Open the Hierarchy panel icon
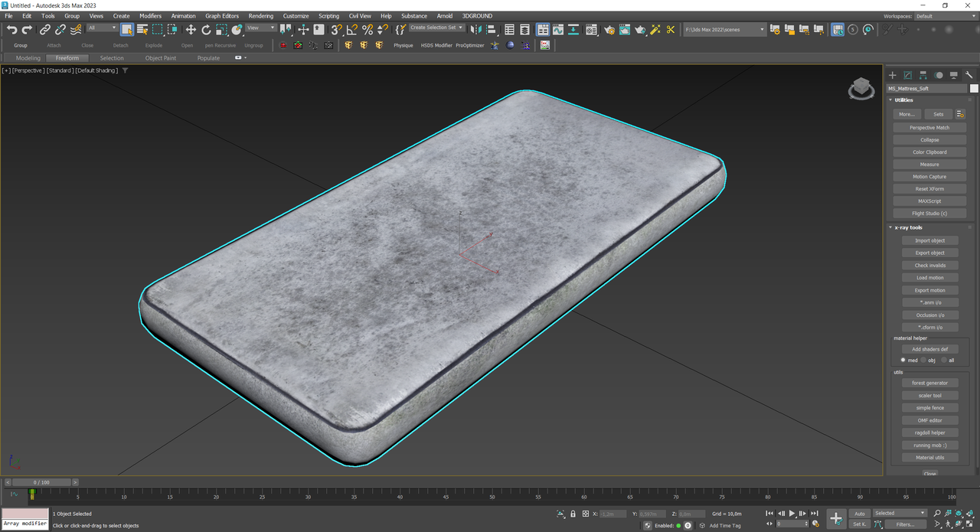The width and height of the screenshot is (980, 532). pos(923,75)
